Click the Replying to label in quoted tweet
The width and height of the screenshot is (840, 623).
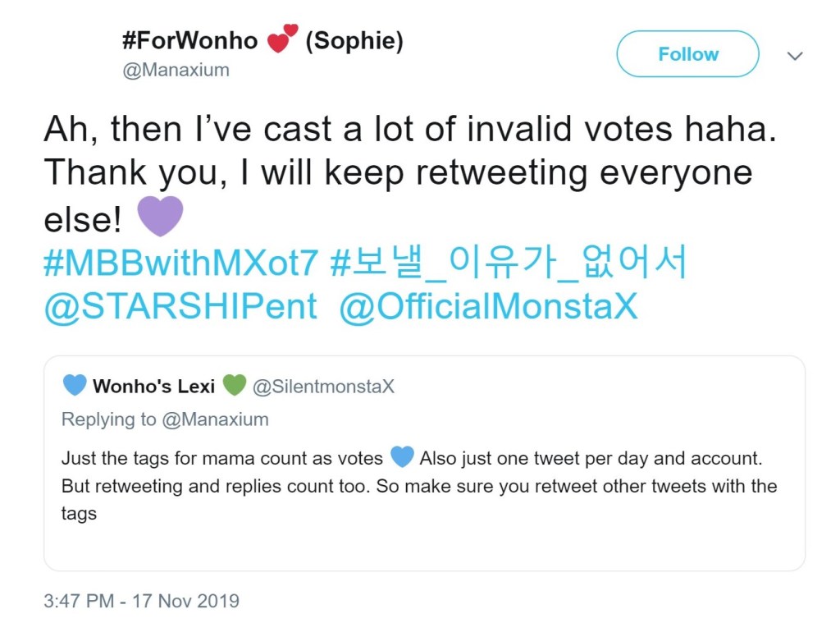(x=108, y=419)
